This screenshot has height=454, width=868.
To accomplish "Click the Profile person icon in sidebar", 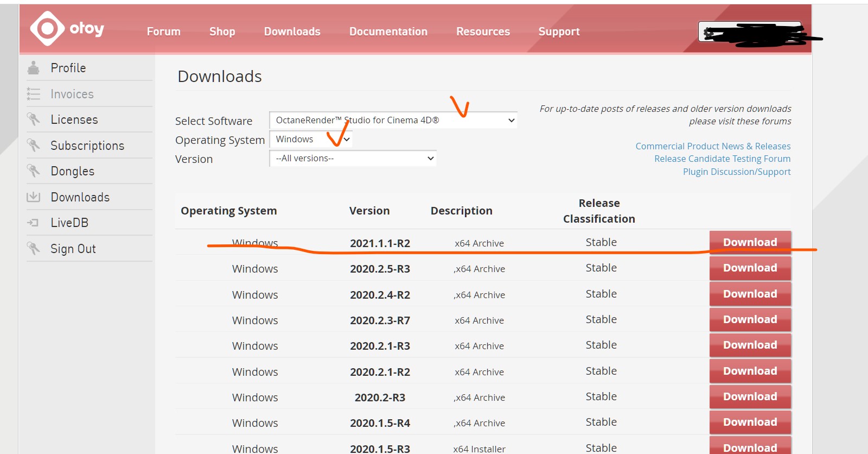I will tap(33, 68).
